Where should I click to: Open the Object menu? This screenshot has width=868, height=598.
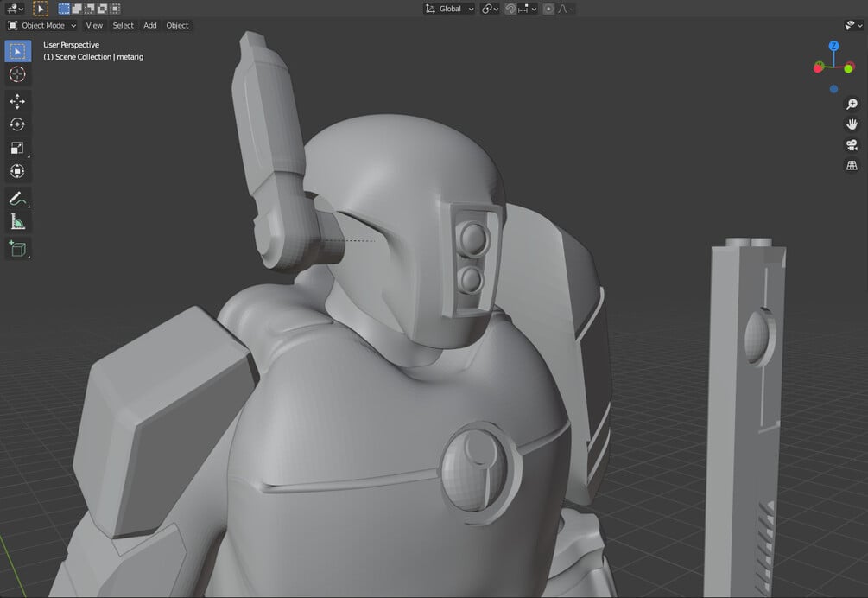[177, 25]
